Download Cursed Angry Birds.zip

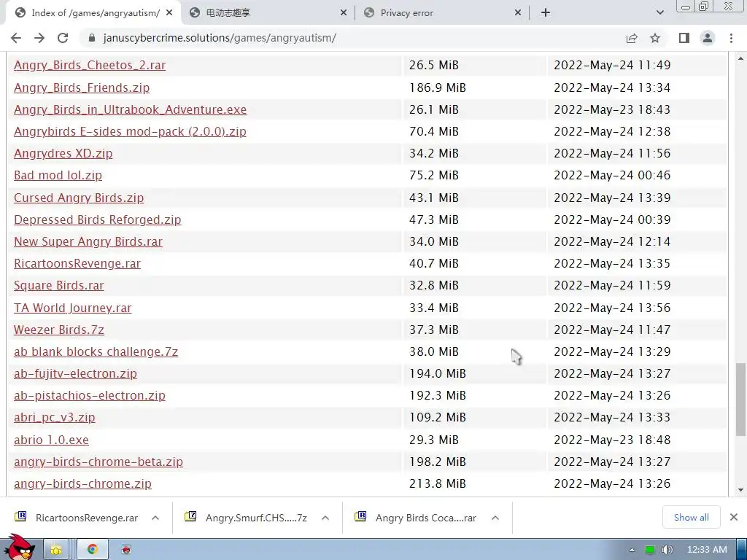(79, 198)
